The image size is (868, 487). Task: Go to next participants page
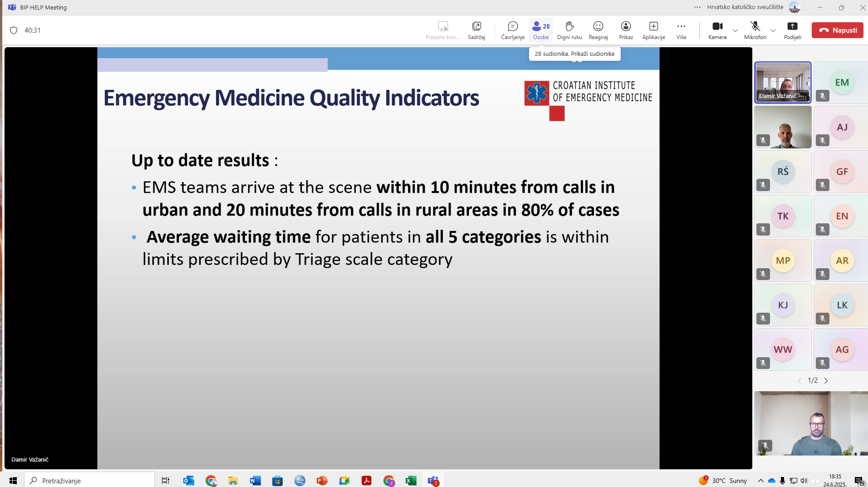pyautogui.click(x=826, y=381)
